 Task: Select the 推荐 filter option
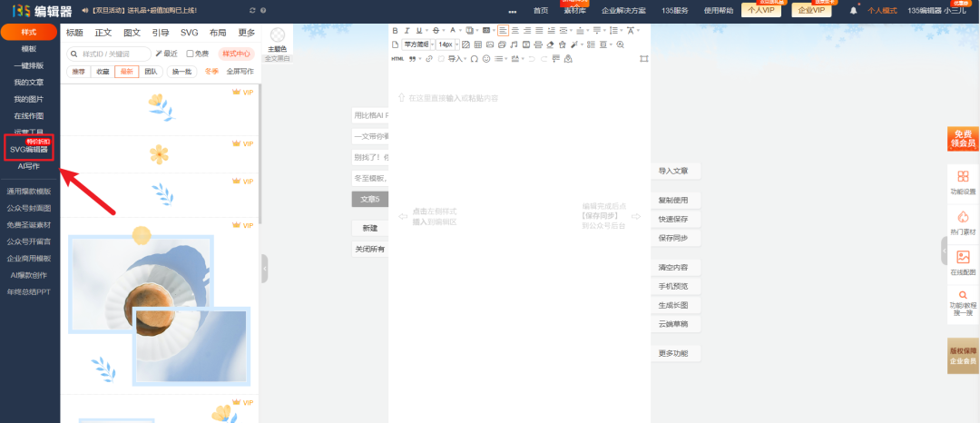(x=78, y=71)
